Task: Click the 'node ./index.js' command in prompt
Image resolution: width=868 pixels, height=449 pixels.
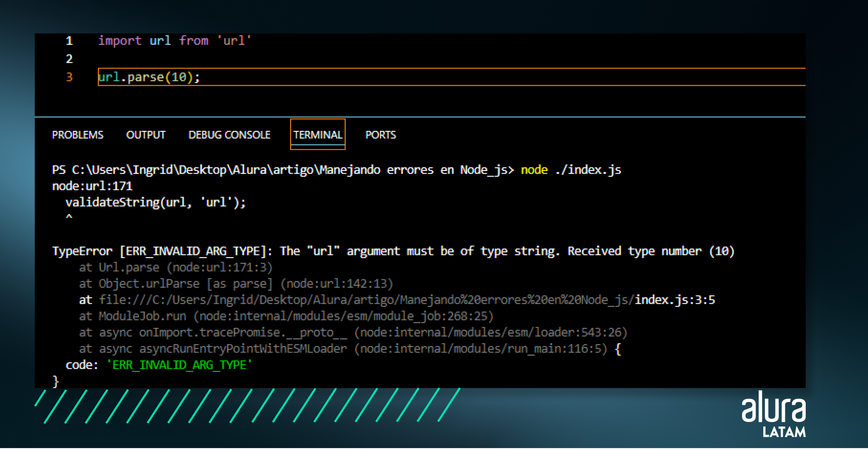Action: coord(571,170)
